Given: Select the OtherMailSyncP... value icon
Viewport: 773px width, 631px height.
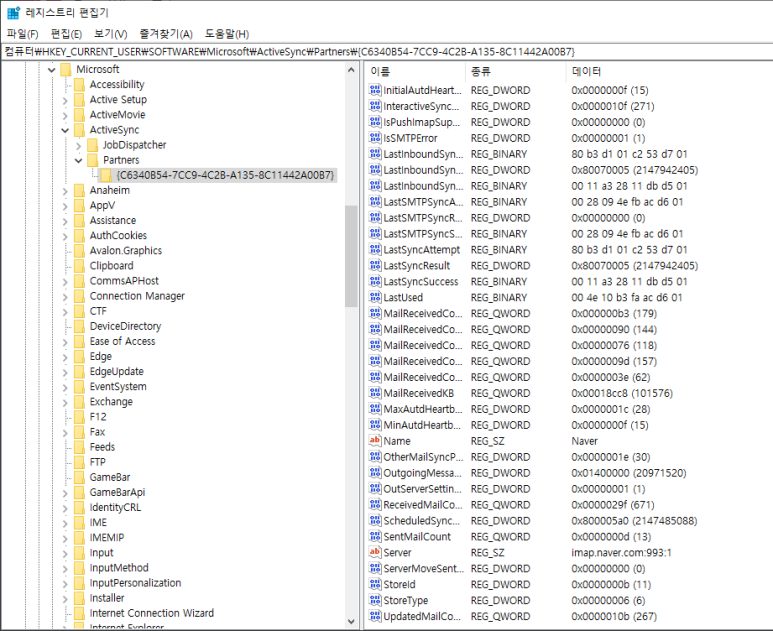Looking at the screenshot, I should (x=375, y=456).
